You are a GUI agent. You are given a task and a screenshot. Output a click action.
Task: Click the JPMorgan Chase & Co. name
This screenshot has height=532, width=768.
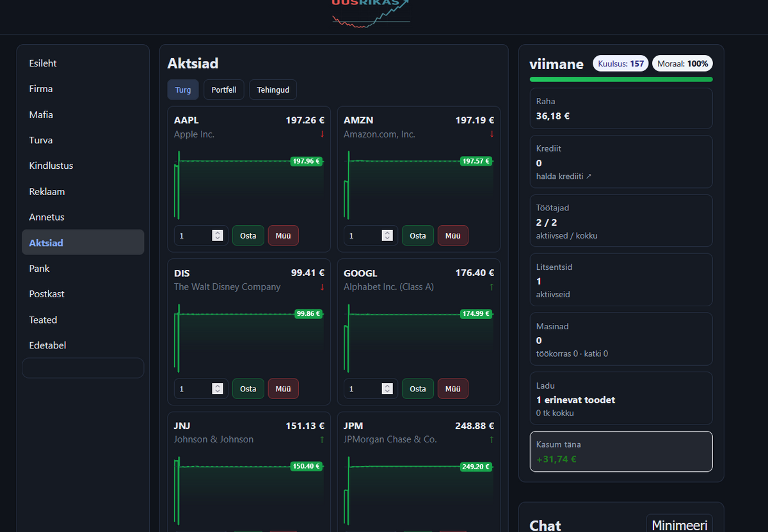click(390, 439)
